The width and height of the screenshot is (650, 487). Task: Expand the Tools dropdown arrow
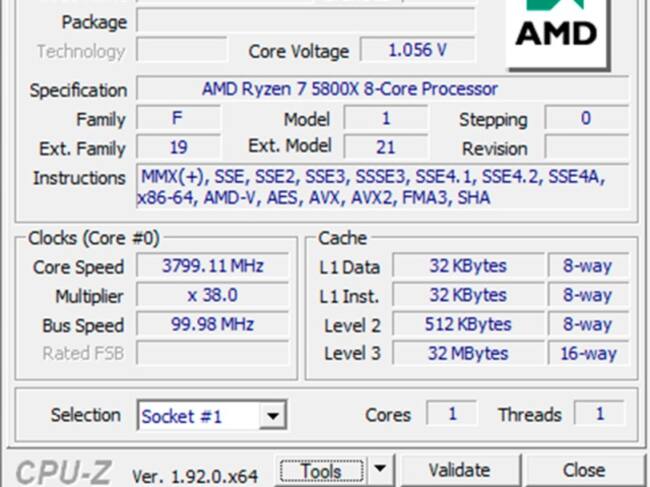380,469
